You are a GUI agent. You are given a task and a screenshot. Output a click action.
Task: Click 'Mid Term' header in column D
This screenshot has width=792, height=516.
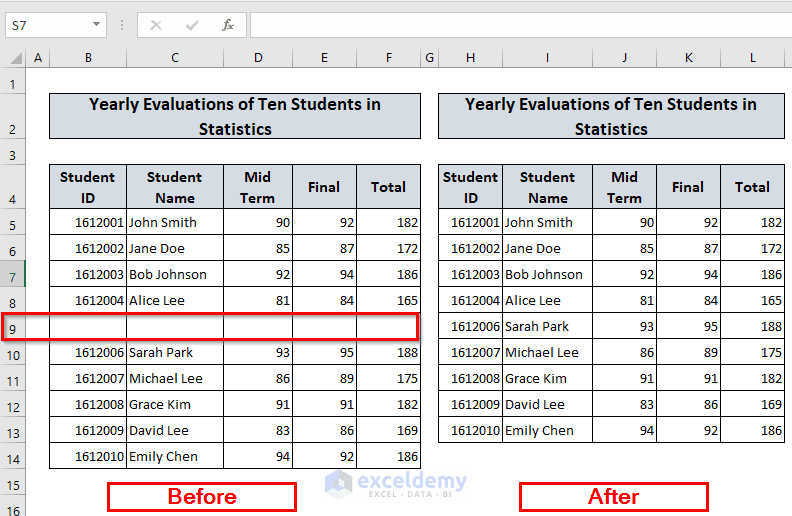coord(258,187)
